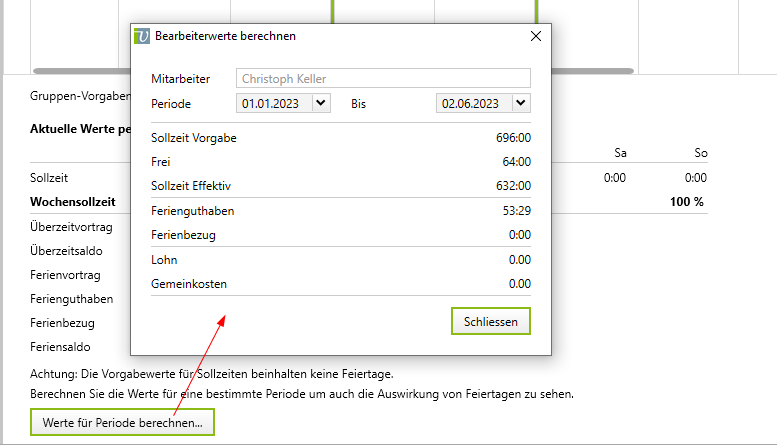Open the Periode start date dropdown
The image size is (777, 445).
point(320,103)
